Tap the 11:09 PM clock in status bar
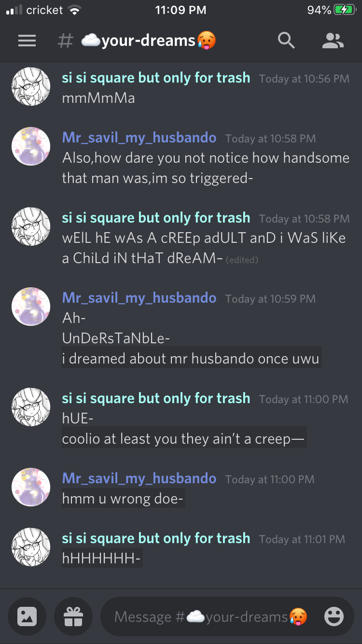 tap(181, 10)
